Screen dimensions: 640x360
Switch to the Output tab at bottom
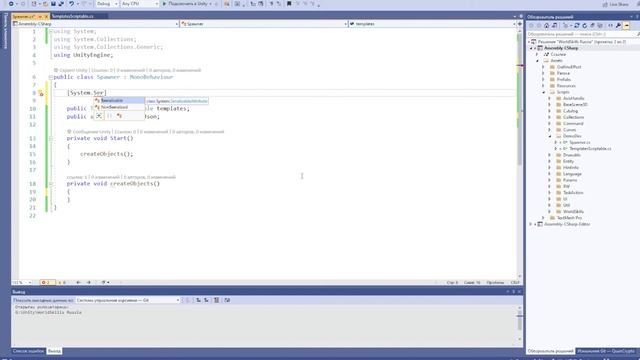coord(54,351)
